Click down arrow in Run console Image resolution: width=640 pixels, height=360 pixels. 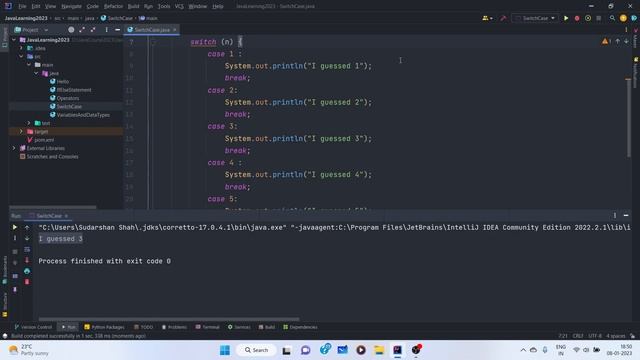pyautogui.click(x=27, y=238)
